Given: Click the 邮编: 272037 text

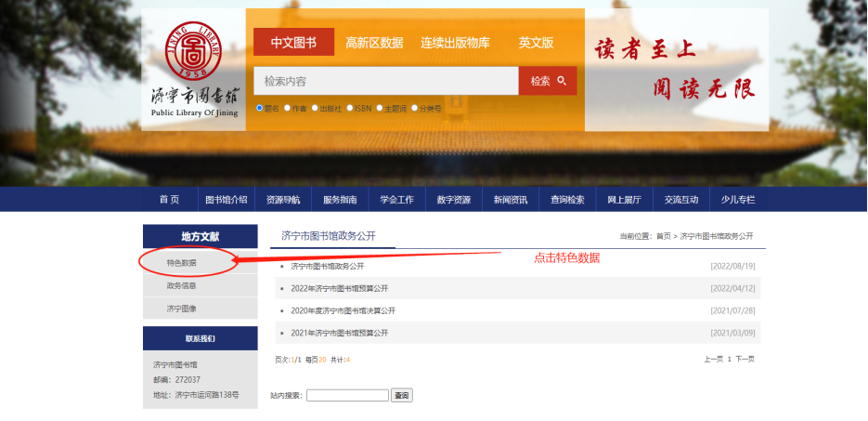Looking at the screenshot, I should [176, 380].
